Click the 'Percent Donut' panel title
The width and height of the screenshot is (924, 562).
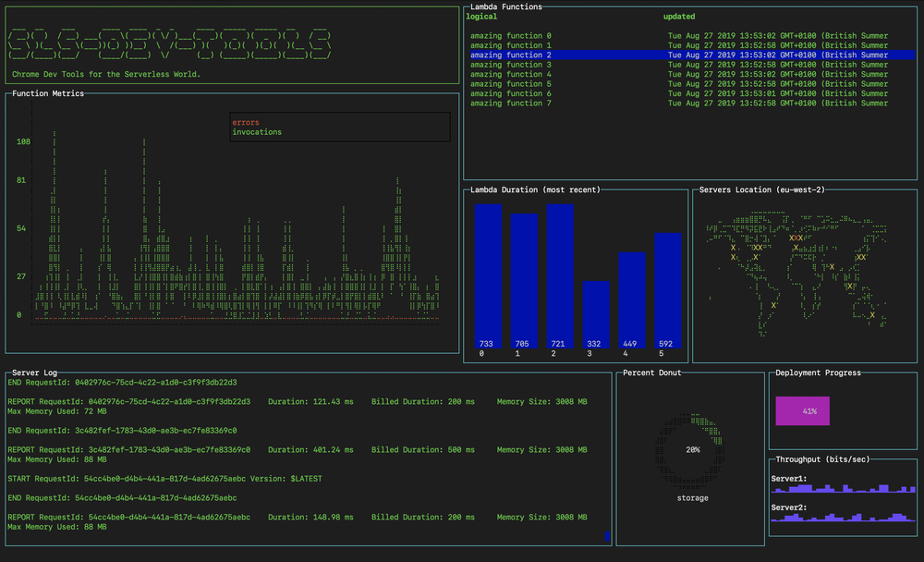(x=651, y=373)
